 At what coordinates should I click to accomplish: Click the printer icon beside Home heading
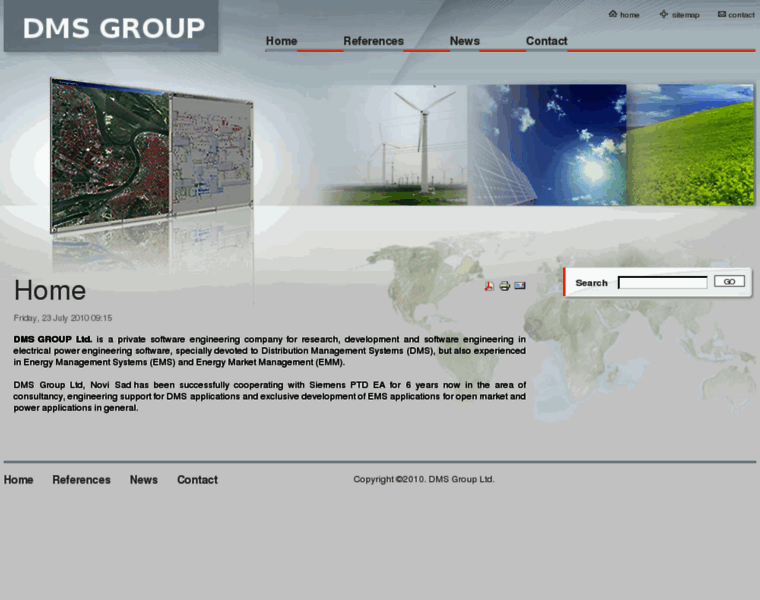[505, 286]
